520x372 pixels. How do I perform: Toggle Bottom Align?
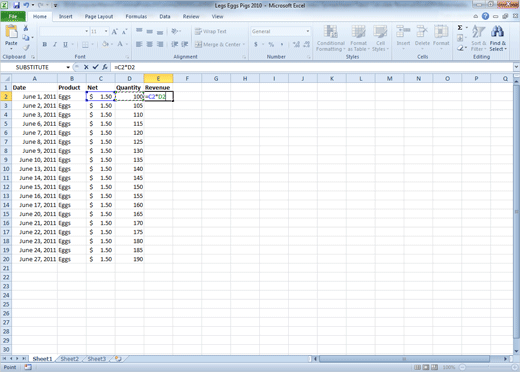[x=160, y=31]
